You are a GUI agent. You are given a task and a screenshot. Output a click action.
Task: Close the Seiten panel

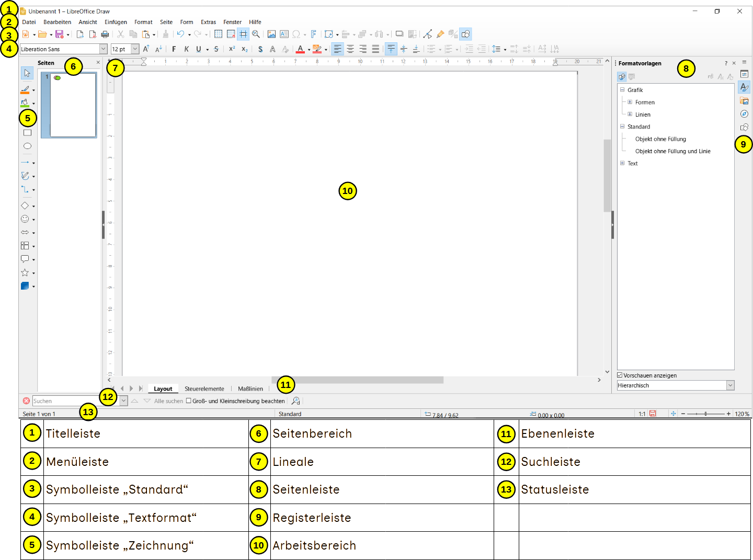[x=98, y=63]
